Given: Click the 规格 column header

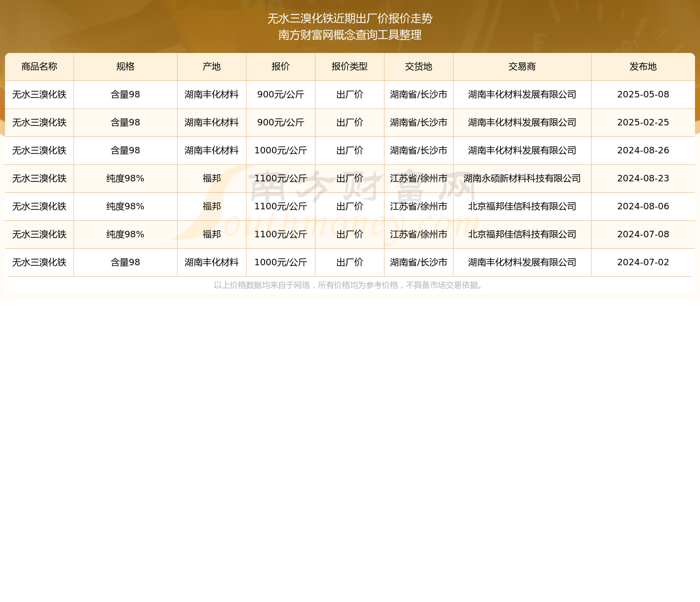Looking at the screenshot, I should point(125,66).
